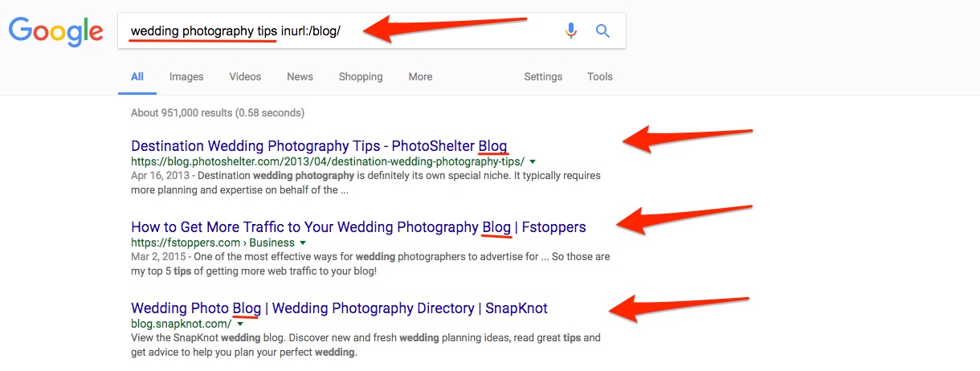Open the SnapKnot Wedding Photo Blog result

pyautogui.click(x=339, y=308)
